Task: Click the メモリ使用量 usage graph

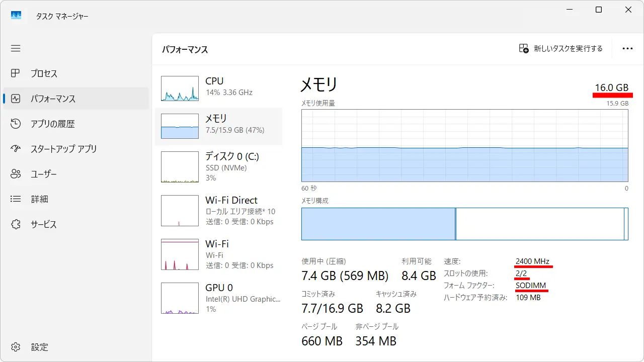Action: pyautogui.click(x=464, y=145)
